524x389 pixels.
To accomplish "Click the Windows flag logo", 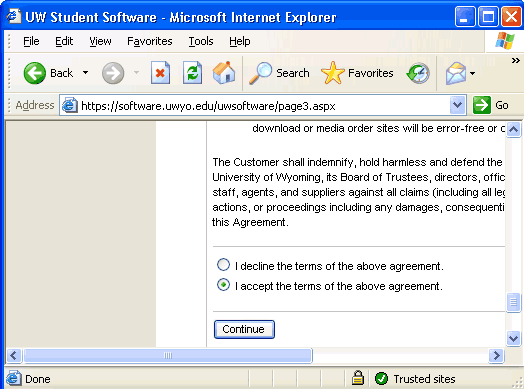I will pos(505,41).
